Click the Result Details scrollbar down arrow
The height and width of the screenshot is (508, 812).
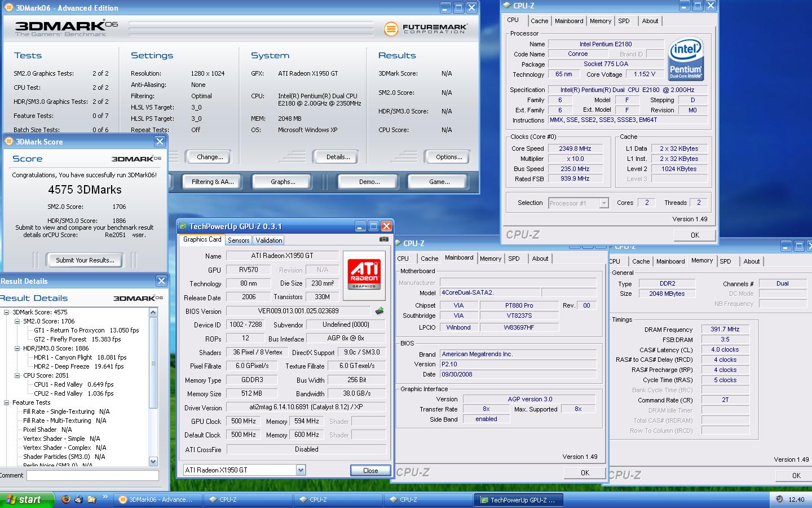pos(153,462)
